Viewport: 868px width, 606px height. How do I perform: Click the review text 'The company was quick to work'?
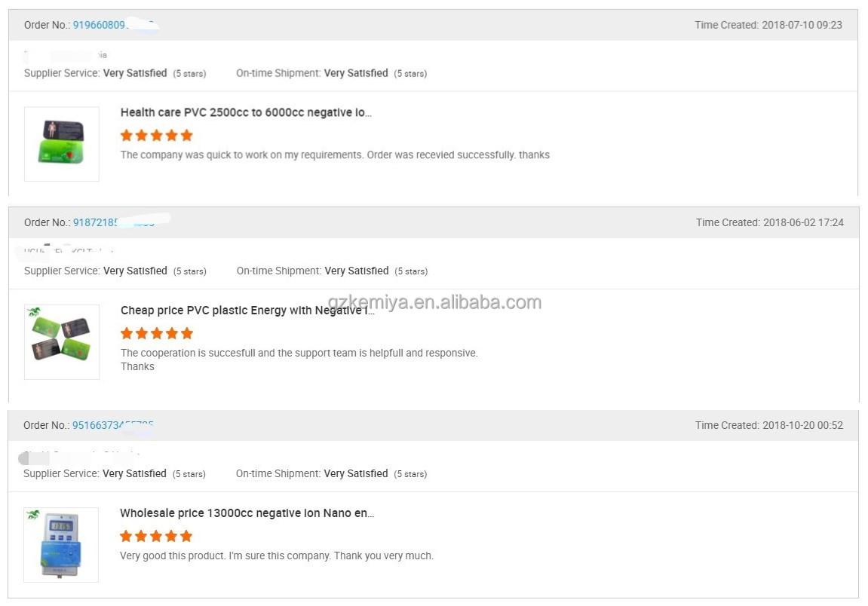tap(335, 155)
